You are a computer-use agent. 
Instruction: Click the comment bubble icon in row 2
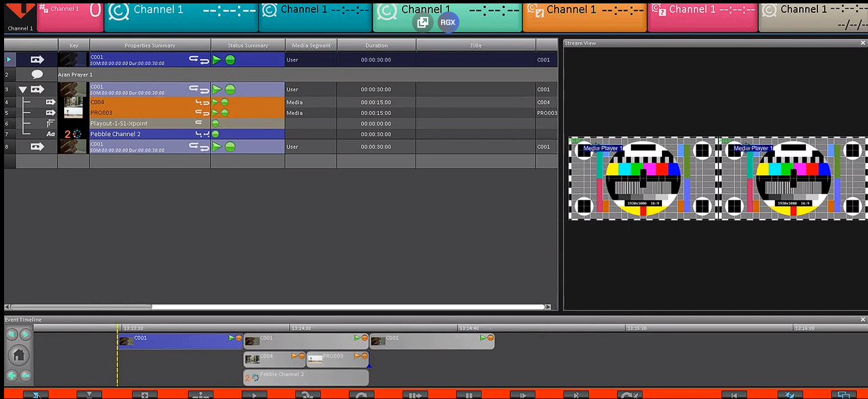pyautogui.click(x=37, y=74)
